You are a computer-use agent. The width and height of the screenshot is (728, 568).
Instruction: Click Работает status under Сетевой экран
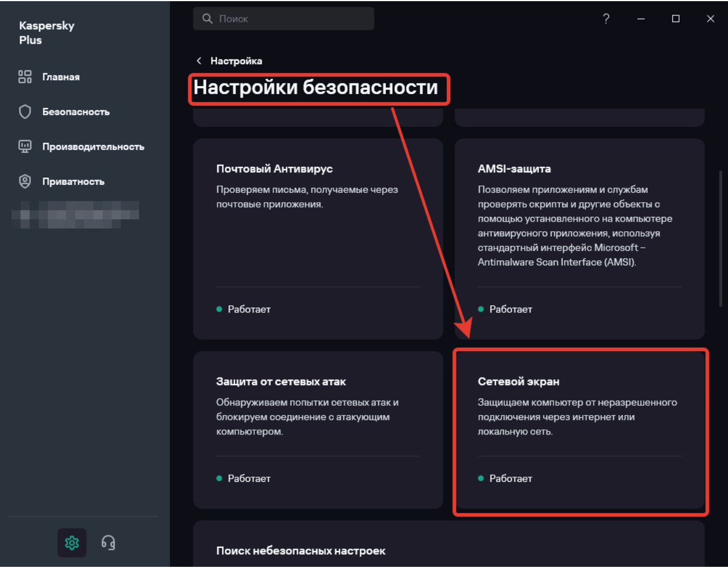point(510,478)
